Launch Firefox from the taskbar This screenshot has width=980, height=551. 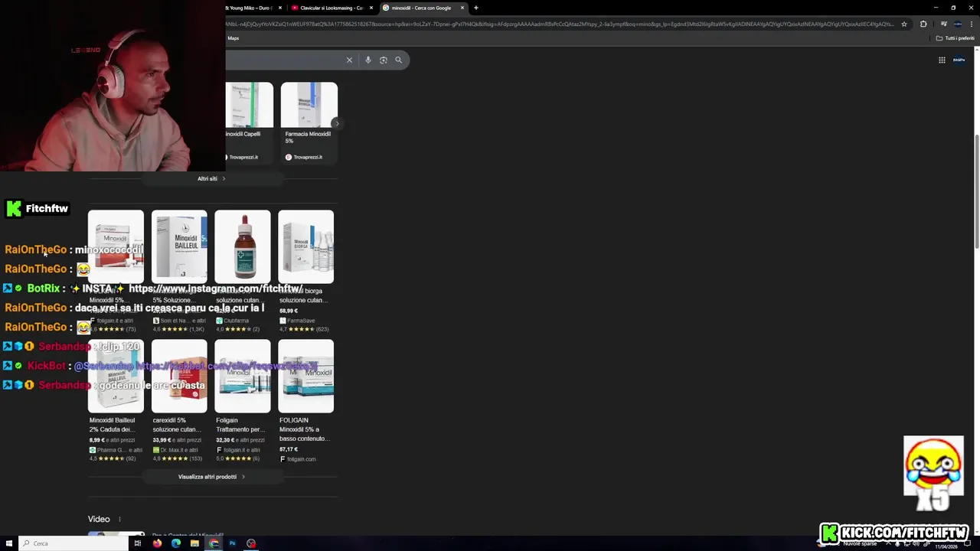(x=157, y=543)
